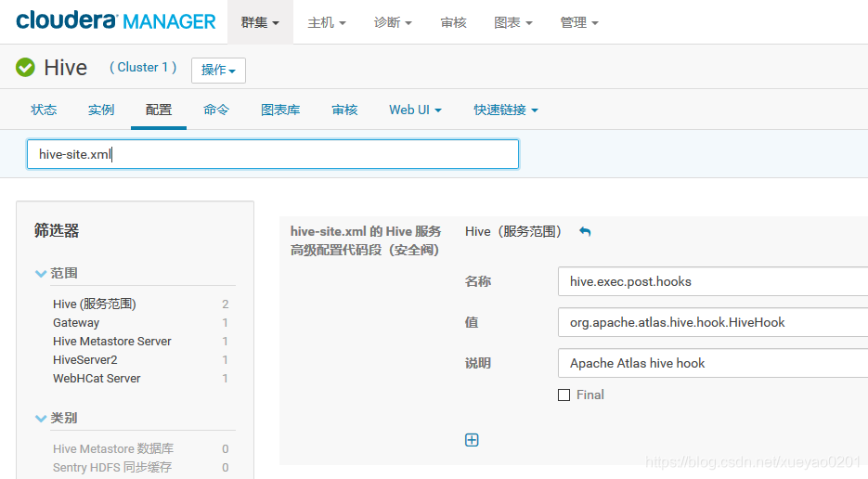Open the Web UI dropdown
Screen dimensions: 868x479
click(415, 110)
